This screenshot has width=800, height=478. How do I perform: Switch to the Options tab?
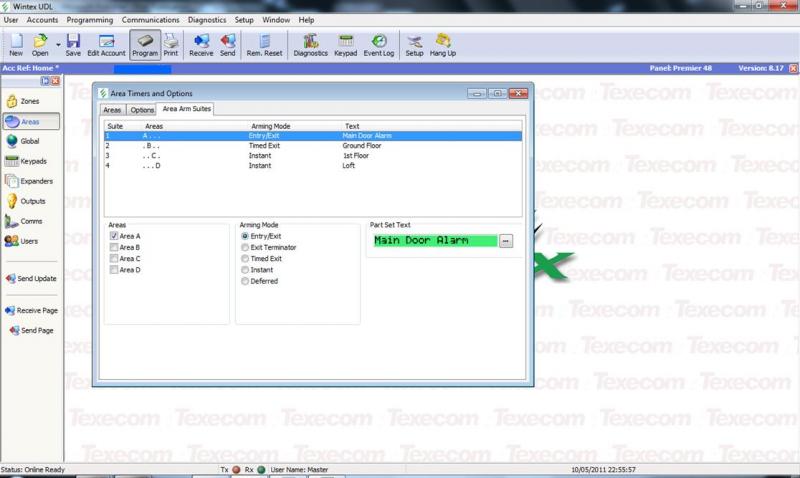pyautogui.click(x=142, y=109)
